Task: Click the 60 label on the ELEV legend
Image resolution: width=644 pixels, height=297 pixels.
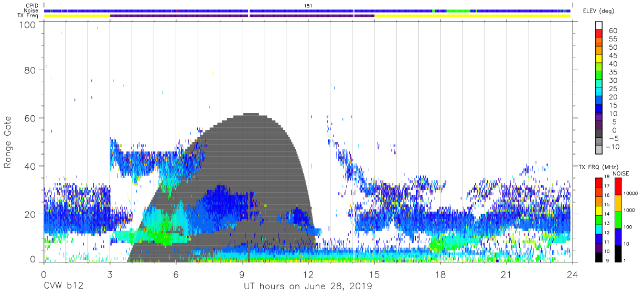Action: (613, 31)
